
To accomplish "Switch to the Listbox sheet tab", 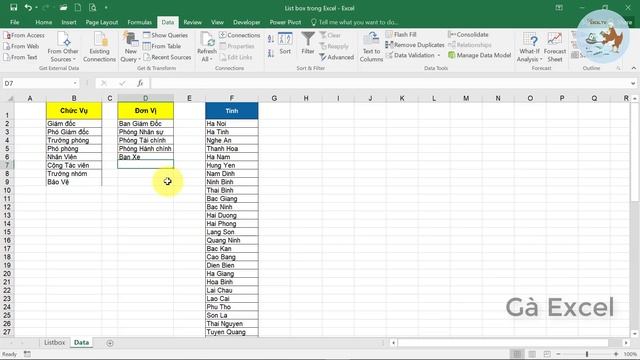I will 54,342.
